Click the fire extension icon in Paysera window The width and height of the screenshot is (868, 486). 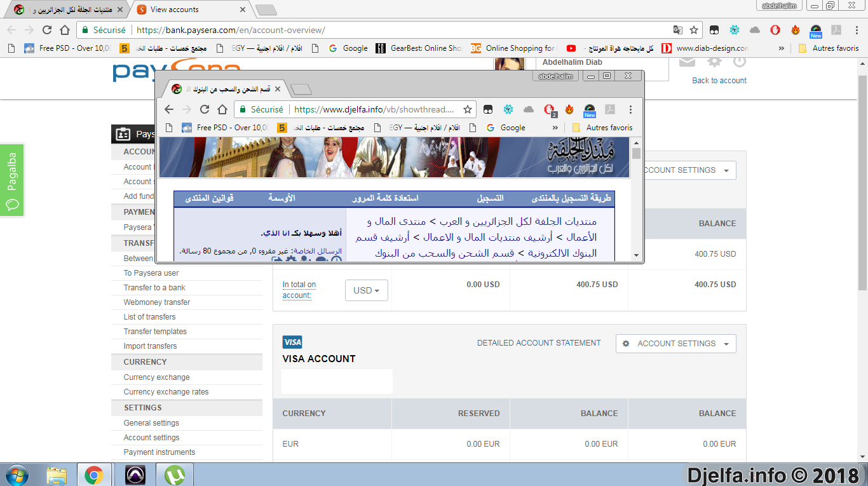(x=796, y=30)
